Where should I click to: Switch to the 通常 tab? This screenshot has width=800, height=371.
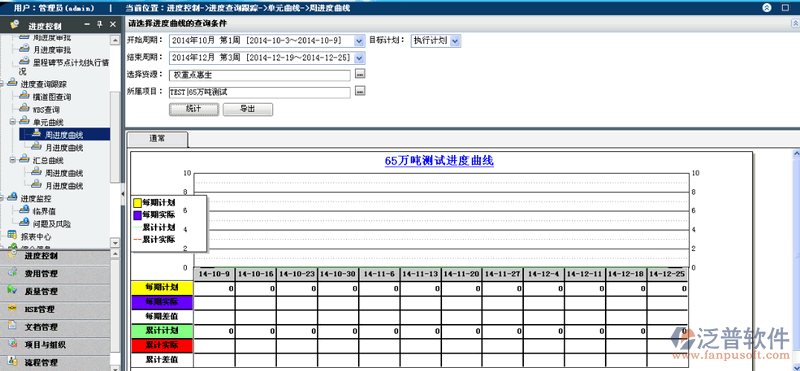157,139
